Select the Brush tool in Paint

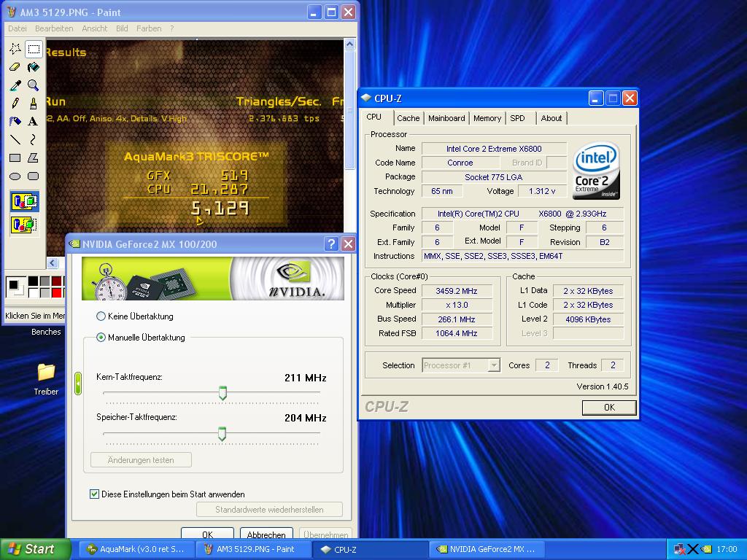coord(34,104)
